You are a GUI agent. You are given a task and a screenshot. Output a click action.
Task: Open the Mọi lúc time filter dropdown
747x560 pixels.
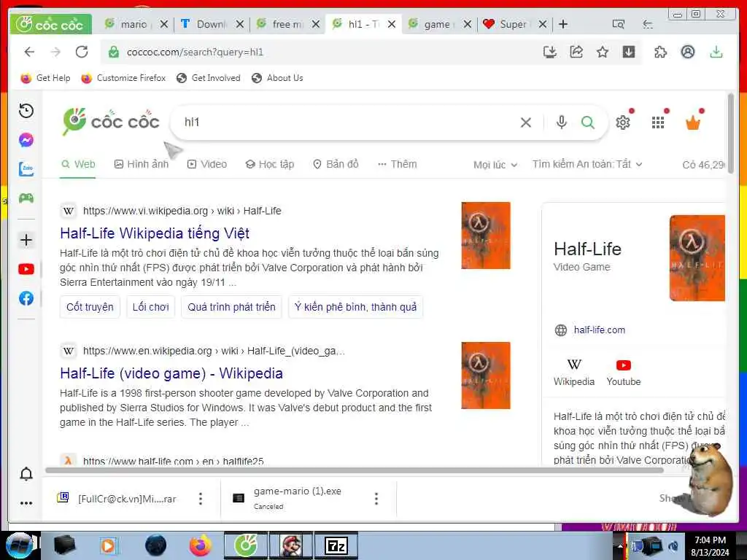(x=495, y=165)
